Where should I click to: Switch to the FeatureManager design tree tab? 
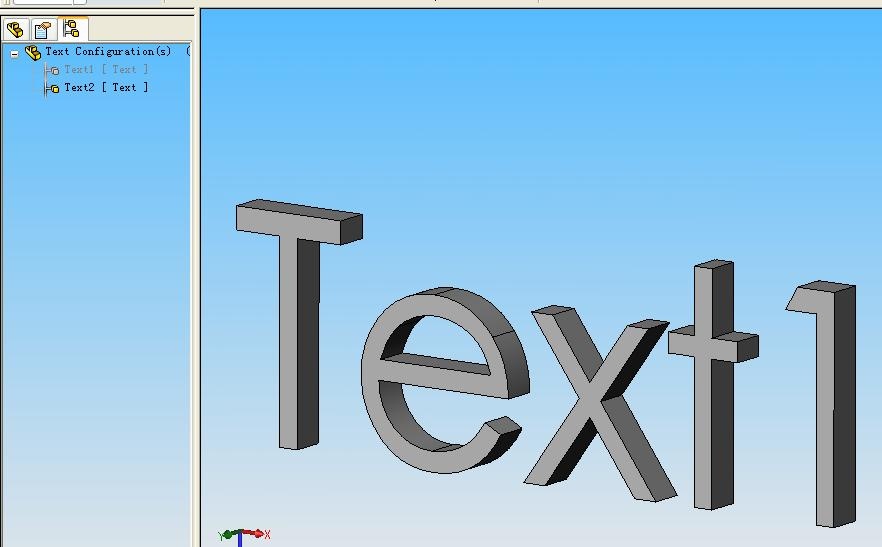pos(15,29)
